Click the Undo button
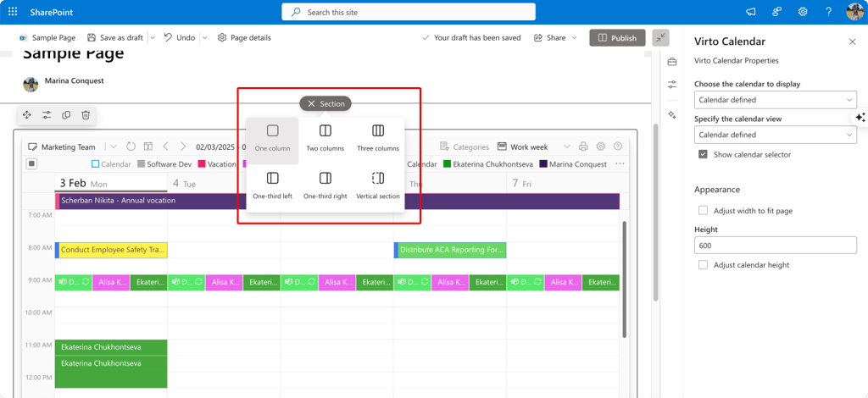 click(180, 37)
